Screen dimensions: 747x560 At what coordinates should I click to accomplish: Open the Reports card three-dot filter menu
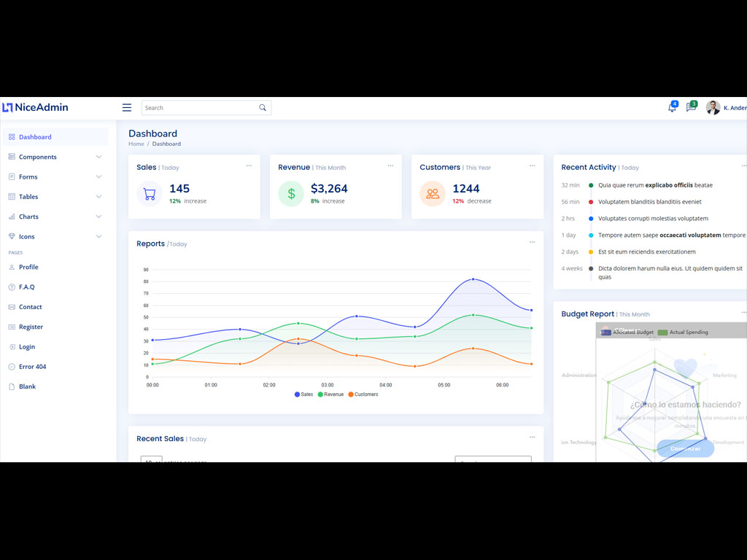point(533,242)
